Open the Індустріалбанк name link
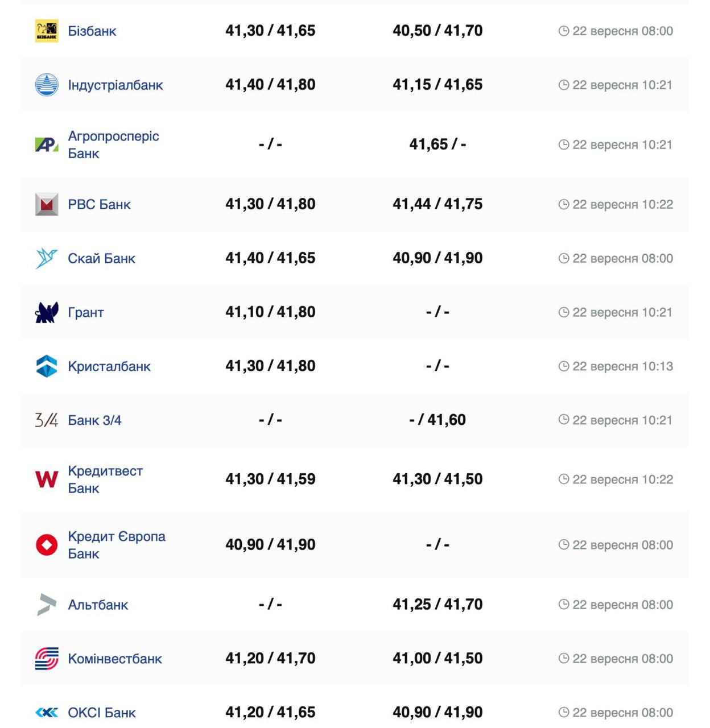 coord(115,85)
